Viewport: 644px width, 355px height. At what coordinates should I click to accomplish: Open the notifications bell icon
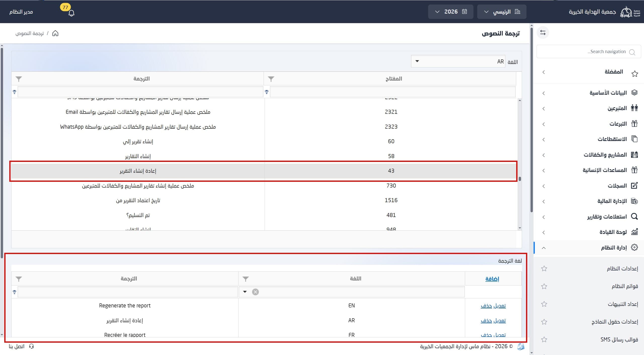point(71,13)
